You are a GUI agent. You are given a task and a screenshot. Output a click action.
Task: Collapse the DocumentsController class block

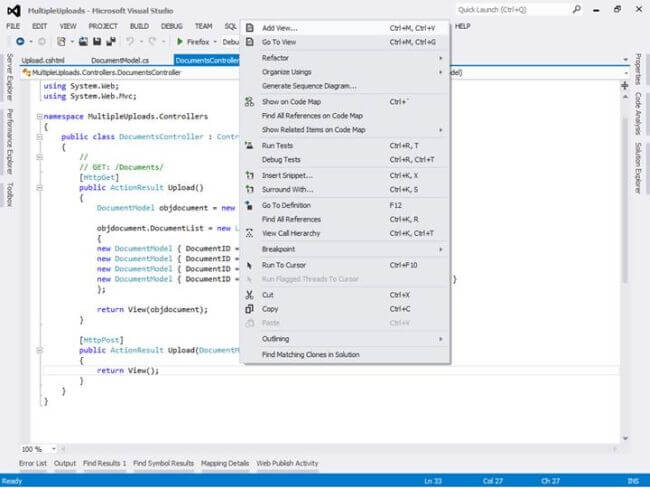click(x=39, y=137)
